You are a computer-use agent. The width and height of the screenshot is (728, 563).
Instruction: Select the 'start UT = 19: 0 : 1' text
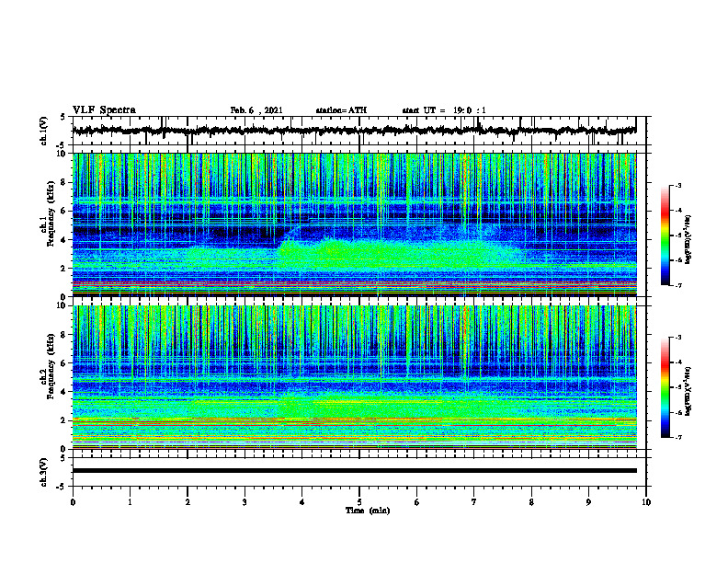coord(444,110)
